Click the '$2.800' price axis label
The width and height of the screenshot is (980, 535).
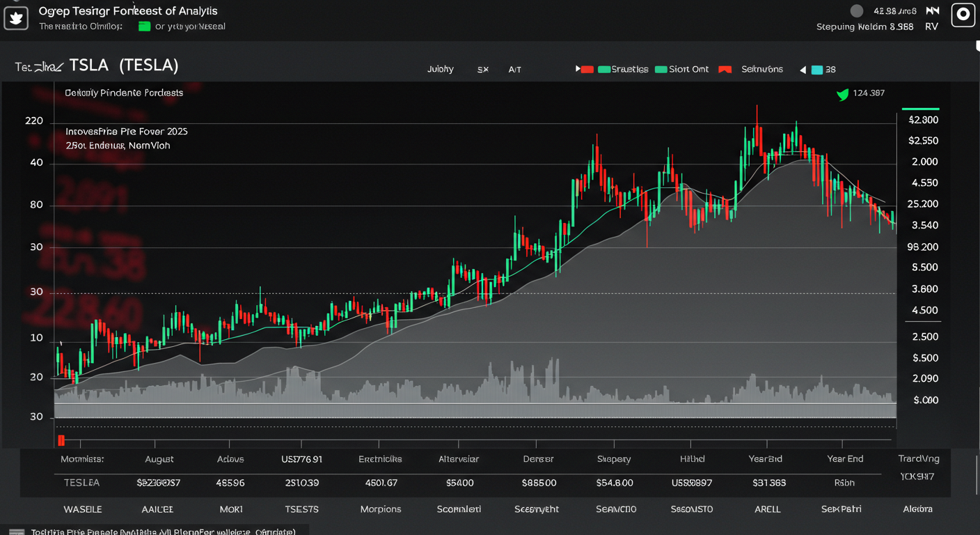point(924,120)
